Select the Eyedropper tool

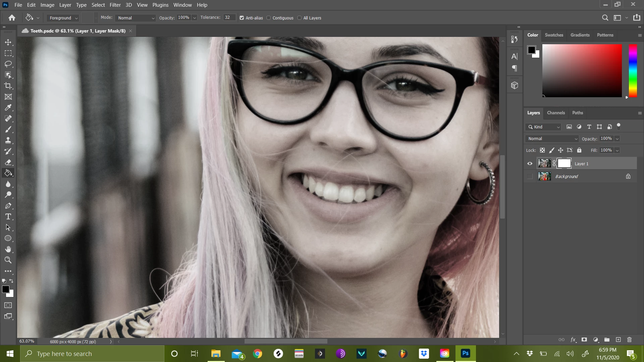pos(8,108)
